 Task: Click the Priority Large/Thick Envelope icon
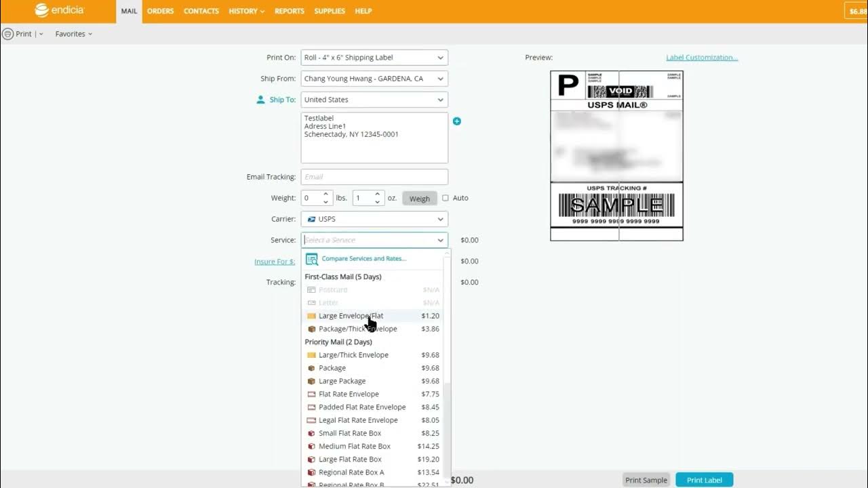pyautogui.click(x=311, y=355)
